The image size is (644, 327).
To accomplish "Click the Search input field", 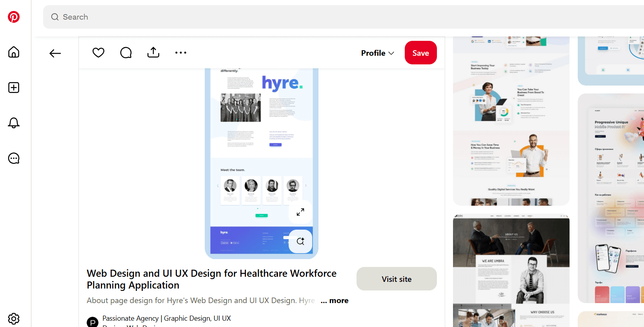I will 314,17.
